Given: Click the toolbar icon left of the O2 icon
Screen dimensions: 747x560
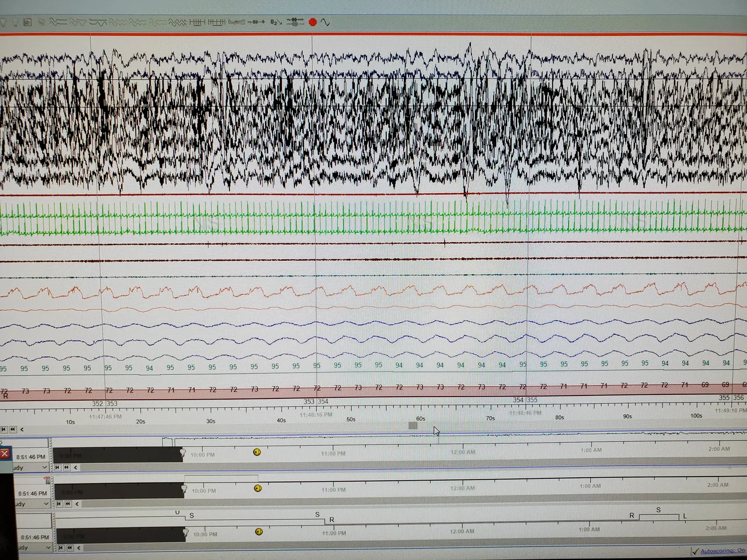Looking at the screenshot, I should (x=256, y=22).
